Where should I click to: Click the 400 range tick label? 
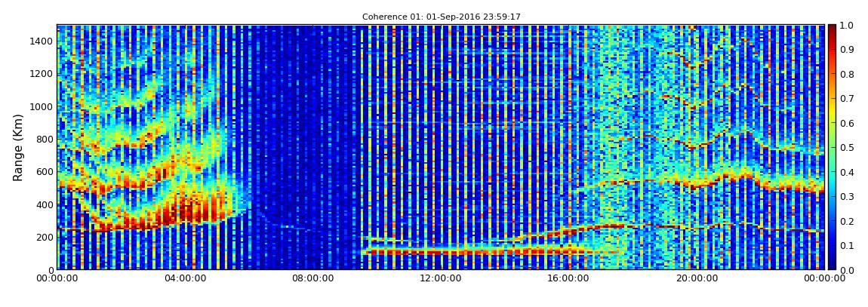46,204
